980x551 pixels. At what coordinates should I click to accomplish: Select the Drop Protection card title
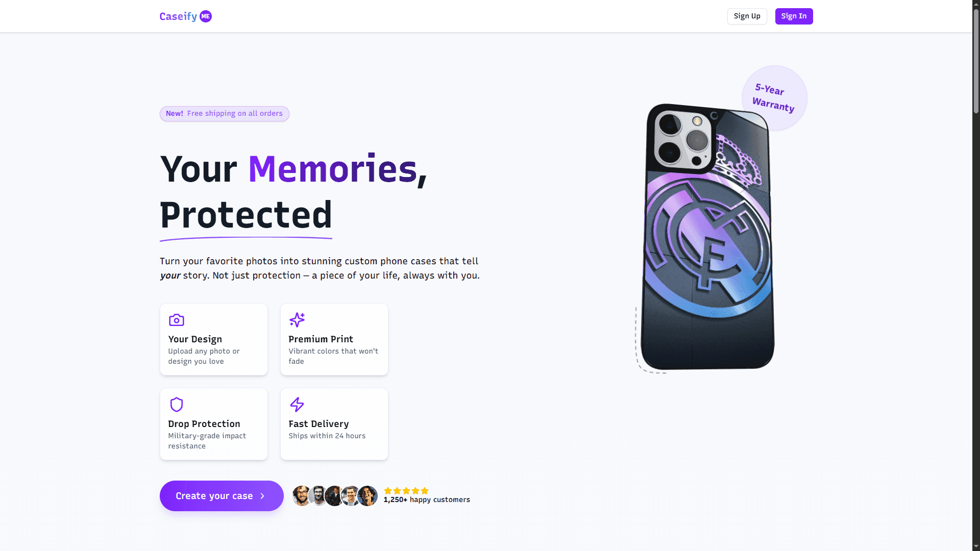(x=204, y=424)
